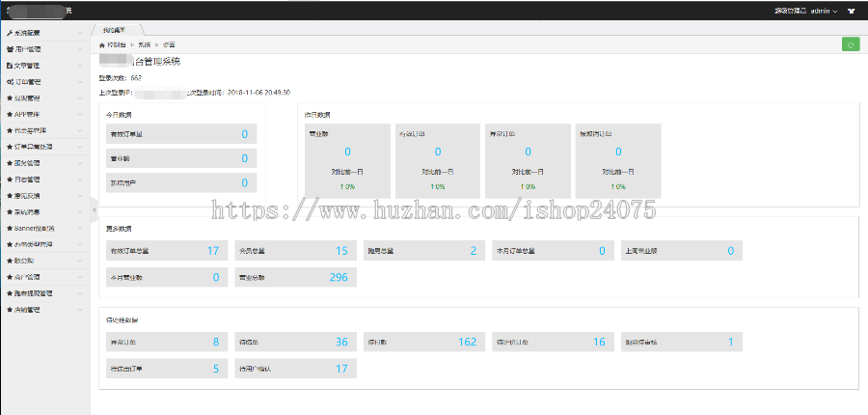Click the 有效订单量 tile under 今日数据

[181, 134]
